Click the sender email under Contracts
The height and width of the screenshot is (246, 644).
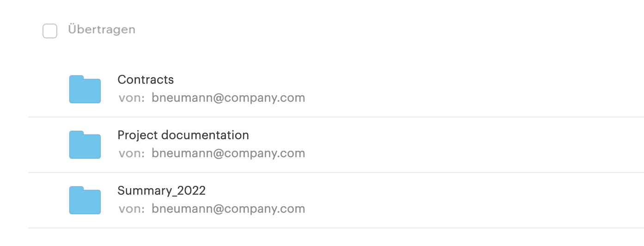[228, 98]
